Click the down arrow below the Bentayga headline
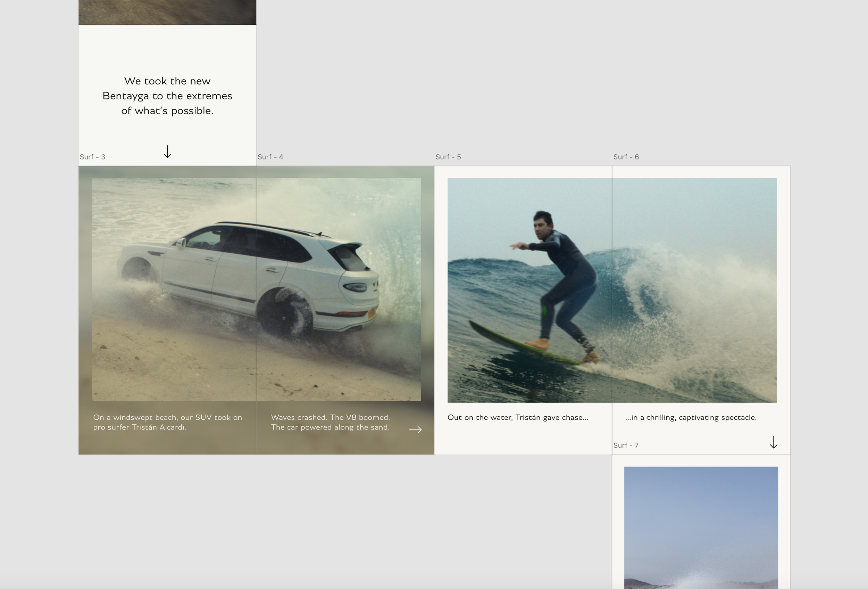 click(167, 152)
